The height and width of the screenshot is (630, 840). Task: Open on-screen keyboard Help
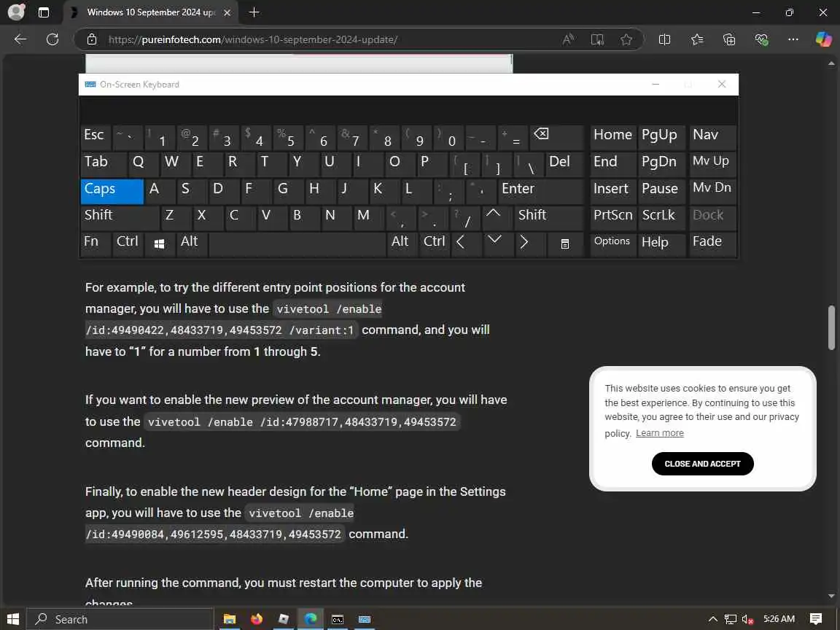(x=661, y=244)
